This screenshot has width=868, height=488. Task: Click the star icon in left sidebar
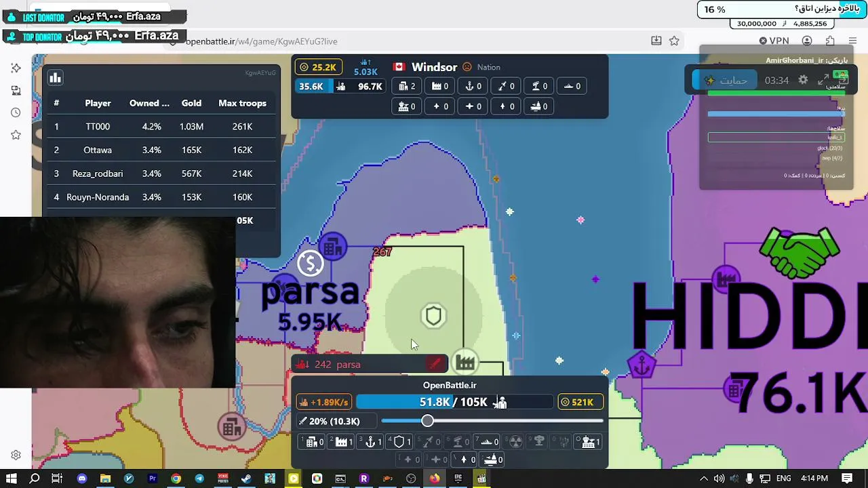16,135
